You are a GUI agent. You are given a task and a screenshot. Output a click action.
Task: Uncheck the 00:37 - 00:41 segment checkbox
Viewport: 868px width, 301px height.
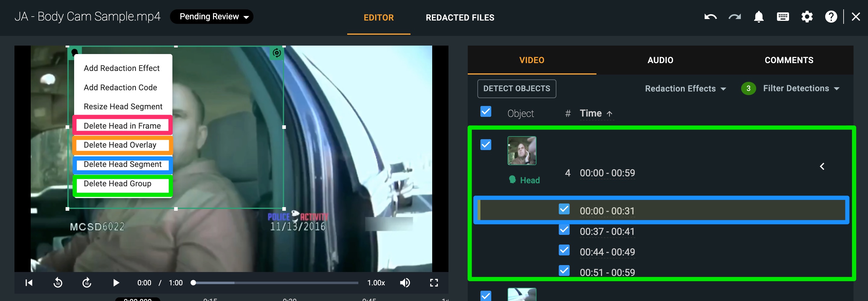coord(564,230)
